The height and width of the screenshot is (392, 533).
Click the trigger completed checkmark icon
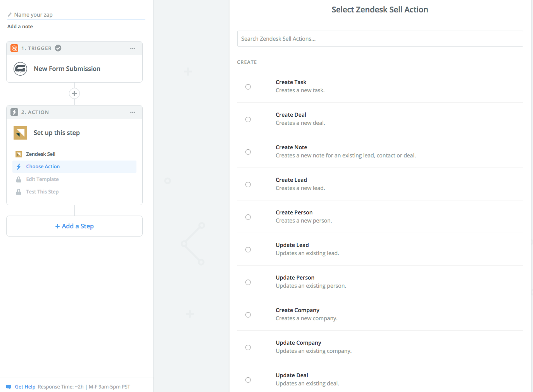[58, 48]
